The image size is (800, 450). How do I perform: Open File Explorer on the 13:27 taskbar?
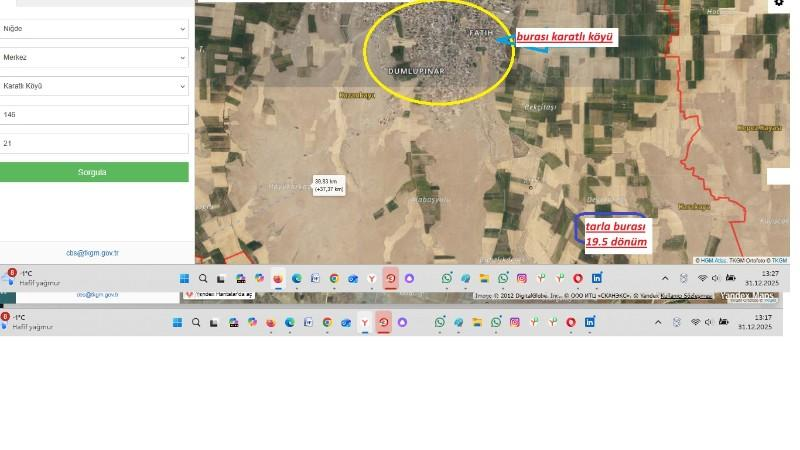pos(484,279)
